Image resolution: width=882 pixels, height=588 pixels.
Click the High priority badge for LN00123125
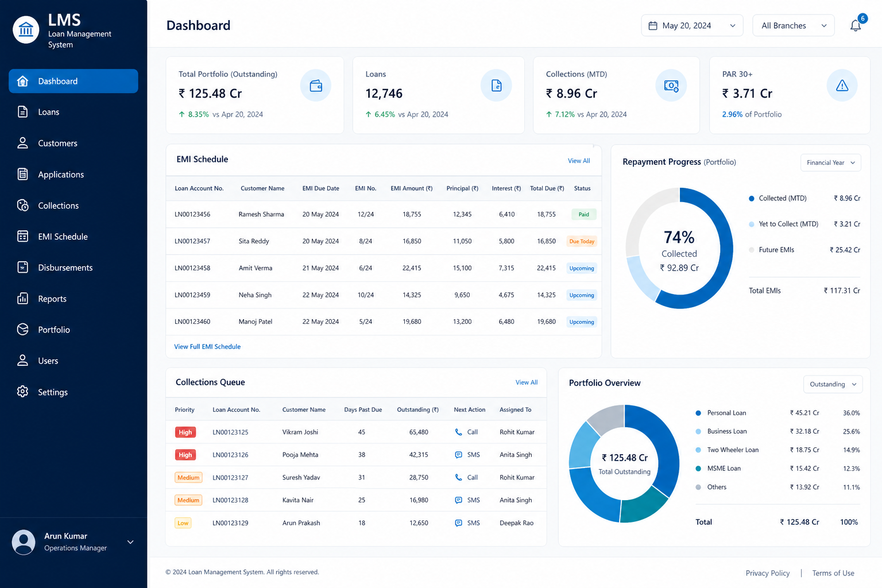[x=185, y=432]
